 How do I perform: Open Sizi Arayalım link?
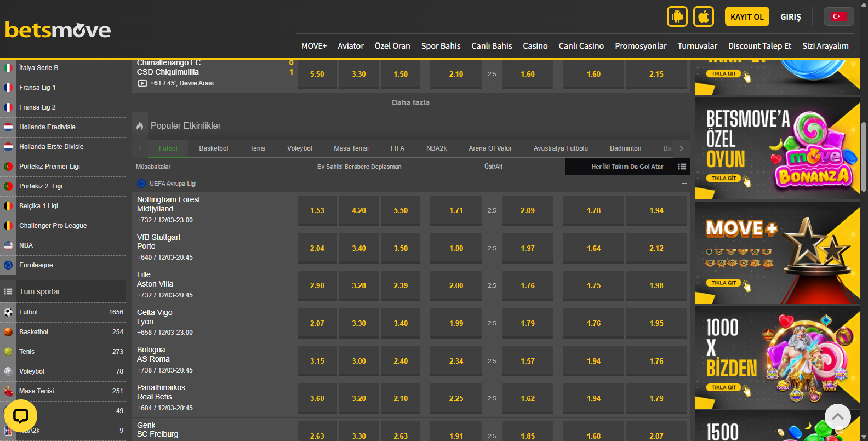(825, 46)
